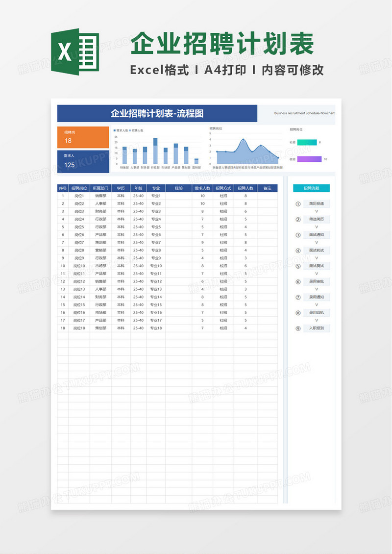Select the 筛选简历 flow step box
The image size is (392, 554).
(317, 219)
